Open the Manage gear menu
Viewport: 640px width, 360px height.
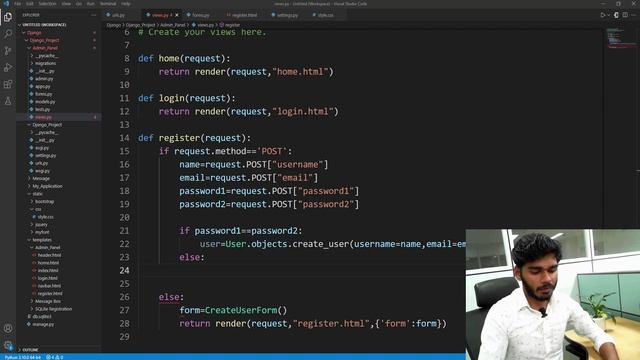click(8, 345)
